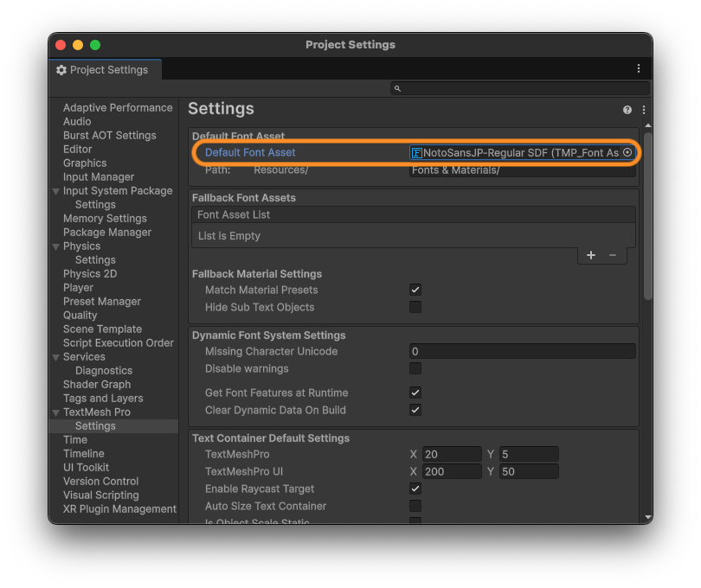
Task: Click the search magnifier in the settings search bar
Action: coord(396,87)
